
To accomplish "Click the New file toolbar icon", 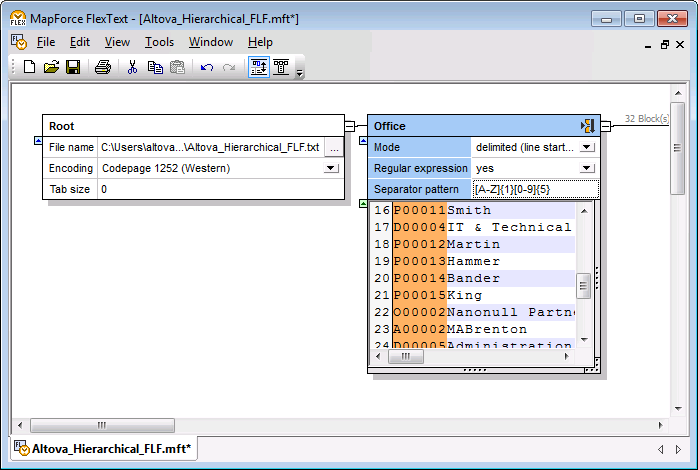I will coord(29,67).
